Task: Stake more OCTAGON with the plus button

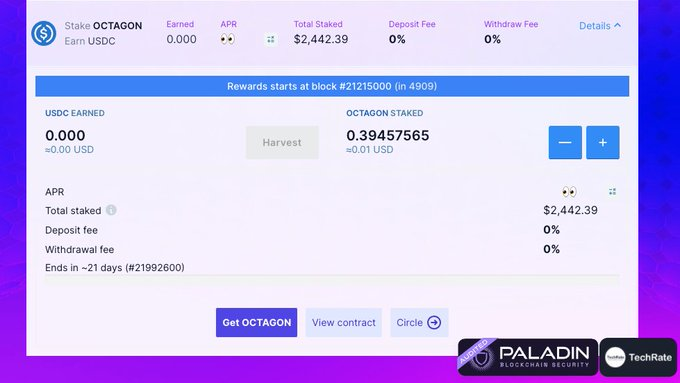Action: 602,142
